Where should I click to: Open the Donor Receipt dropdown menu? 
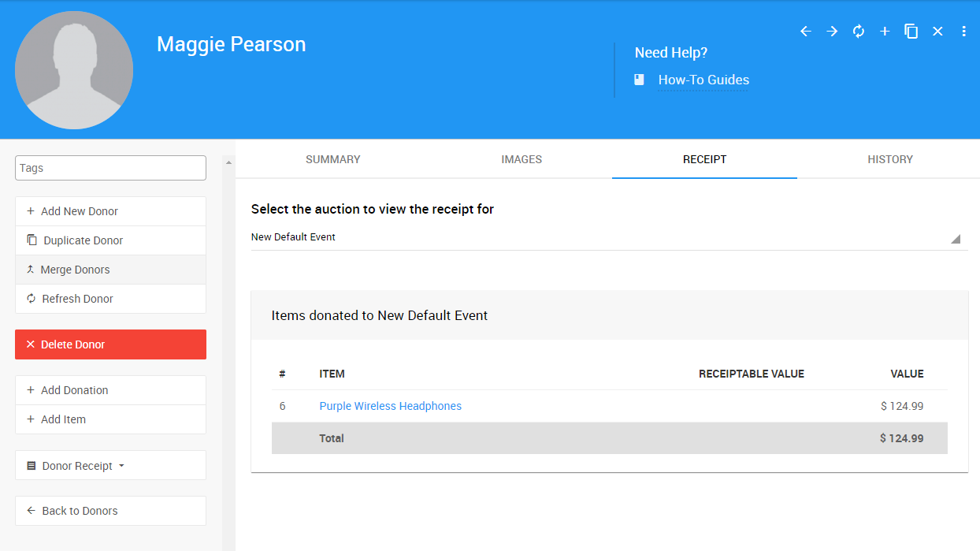(110, 466)
